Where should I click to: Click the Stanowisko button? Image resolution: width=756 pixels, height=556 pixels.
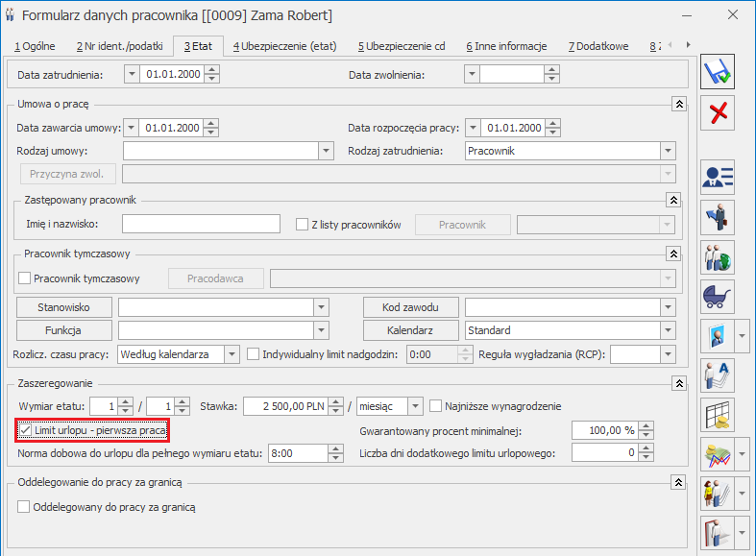pos(64,307)
